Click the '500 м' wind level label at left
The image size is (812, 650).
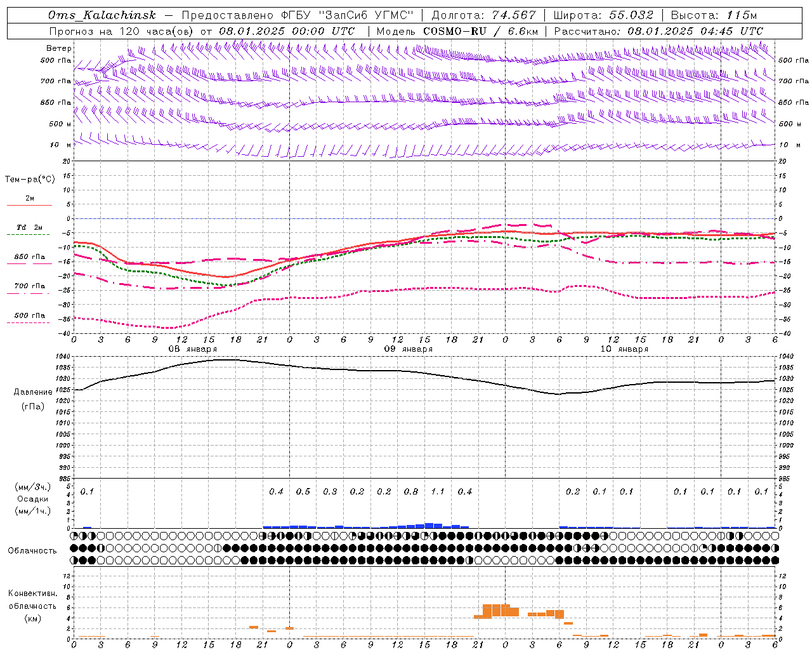61,124
